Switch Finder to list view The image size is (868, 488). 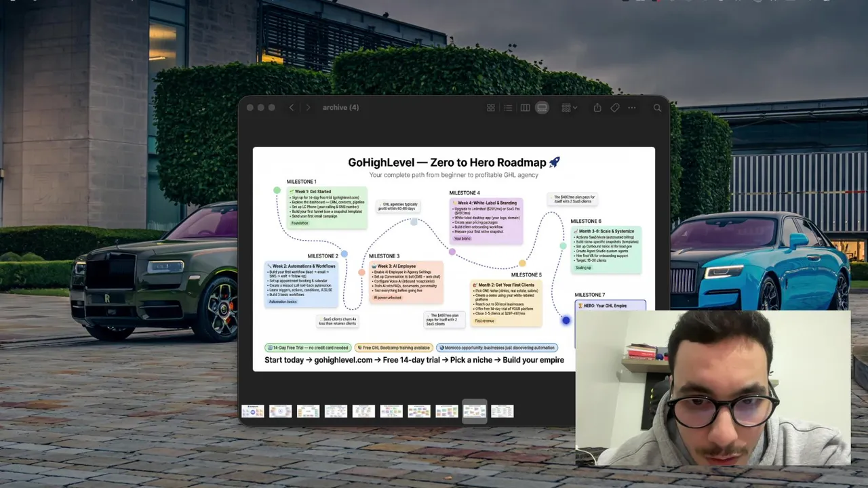508,108
